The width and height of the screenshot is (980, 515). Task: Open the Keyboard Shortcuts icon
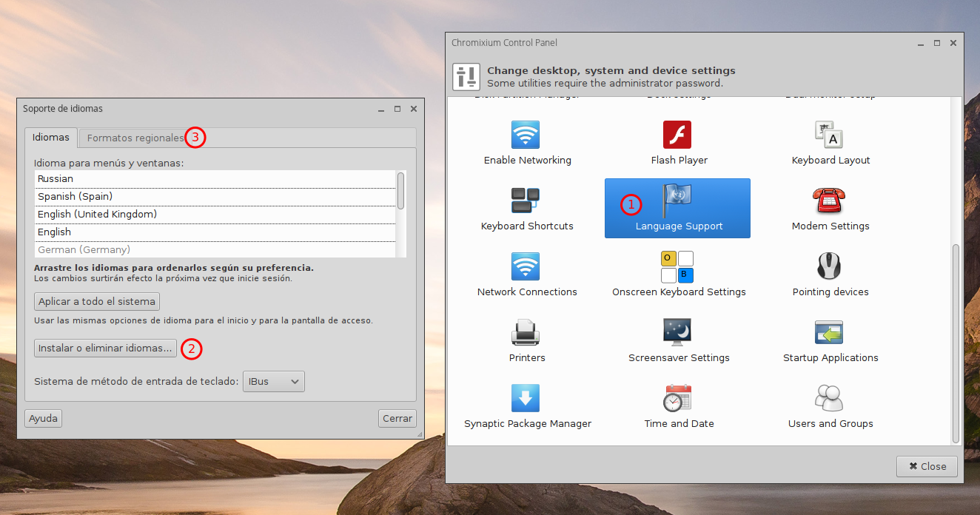[x=526, y=201]
